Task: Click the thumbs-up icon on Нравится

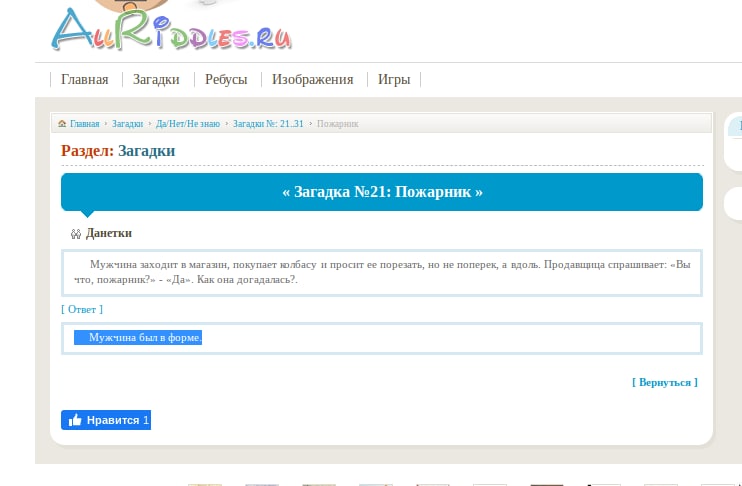Action: click(x=75, y=420)
